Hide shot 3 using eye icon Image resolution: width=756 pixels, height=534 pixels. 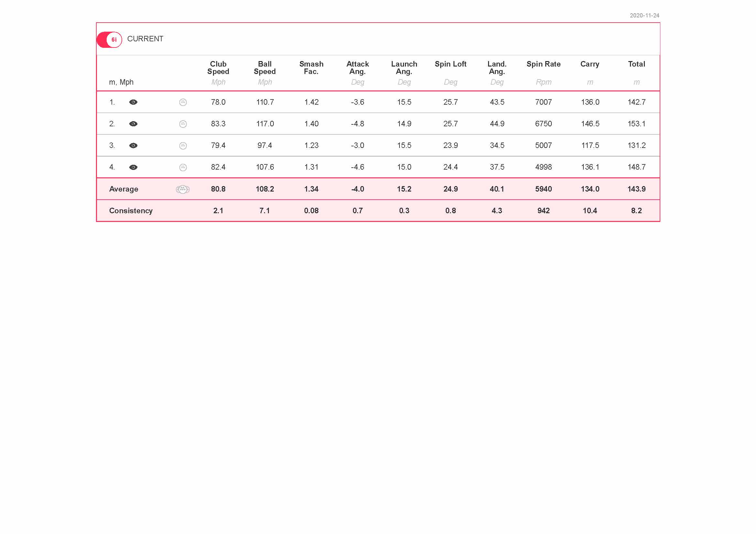(x=133, y=145)
